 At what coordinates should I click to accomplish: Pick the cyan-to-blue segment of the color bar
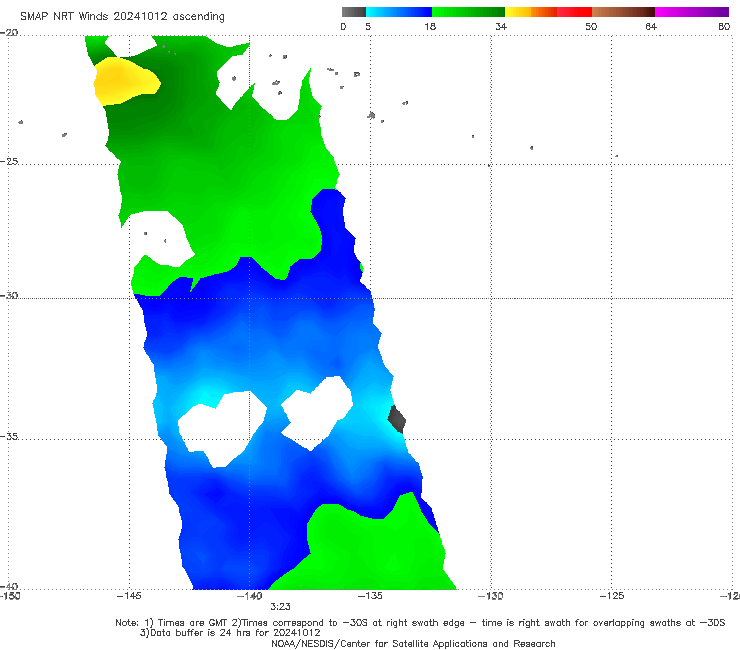coord(399,12)
